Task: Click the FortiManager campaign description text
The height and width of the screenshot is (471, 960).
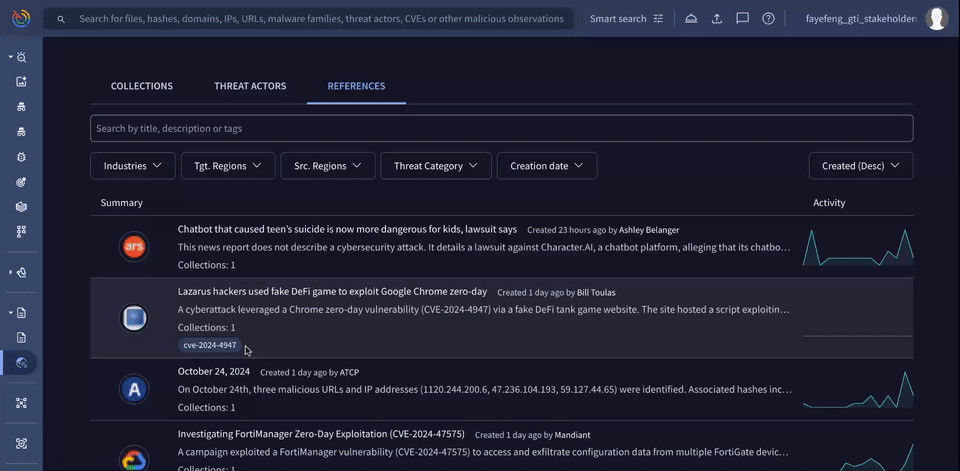Action: [483, 453]
